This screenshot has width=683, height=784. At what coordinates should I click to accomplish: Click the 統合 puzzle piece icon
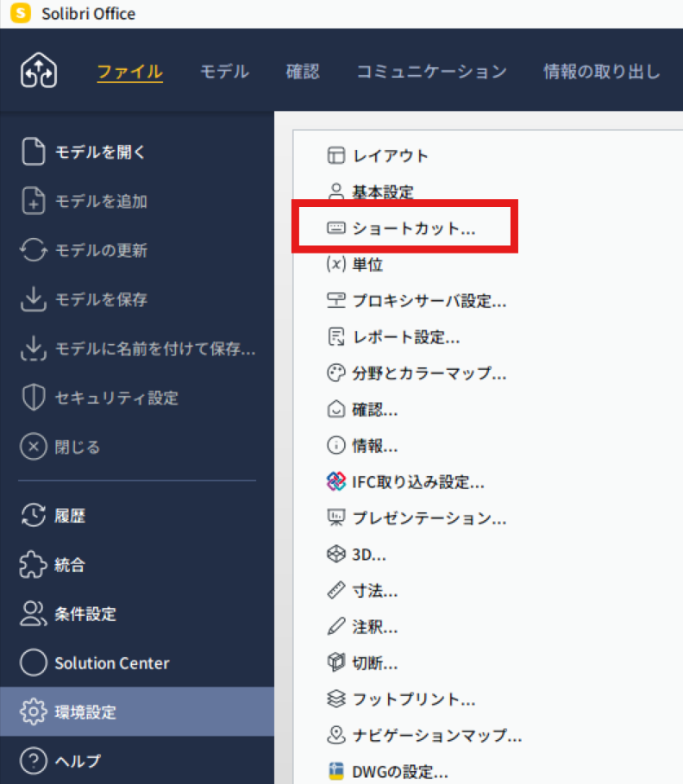33,565
